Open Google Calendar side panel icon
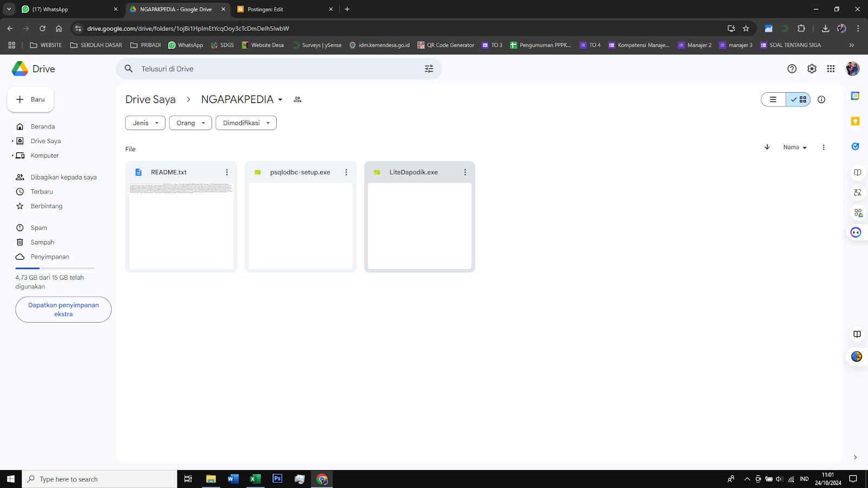 pos(856,96)
